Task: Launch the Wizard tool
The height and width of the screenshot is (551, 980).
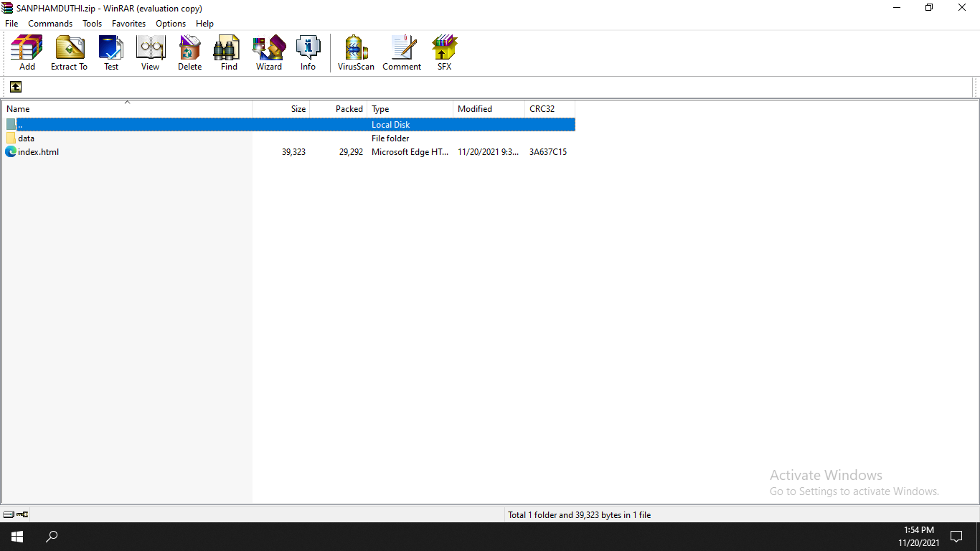Action: point(269,52)
